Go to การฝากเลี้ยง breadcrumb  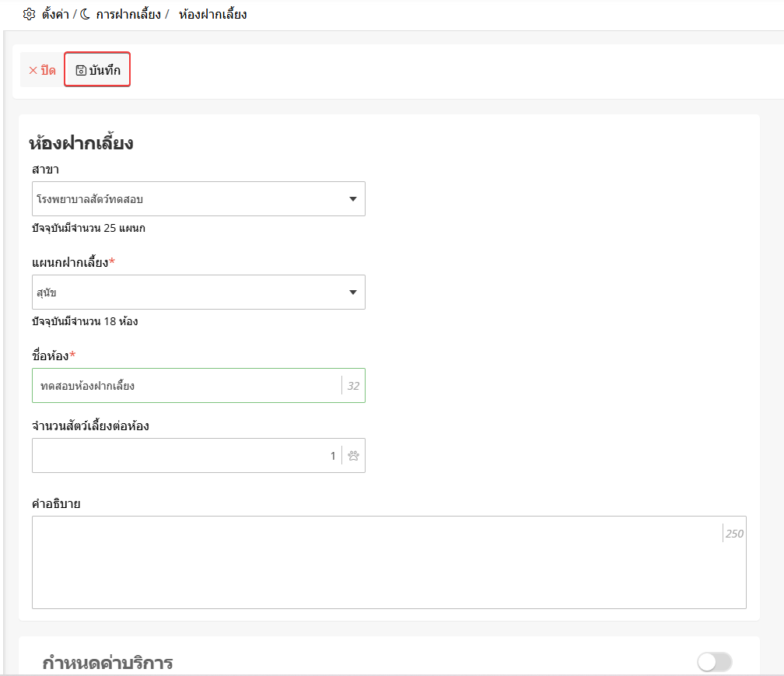click(x=128, y=14)
